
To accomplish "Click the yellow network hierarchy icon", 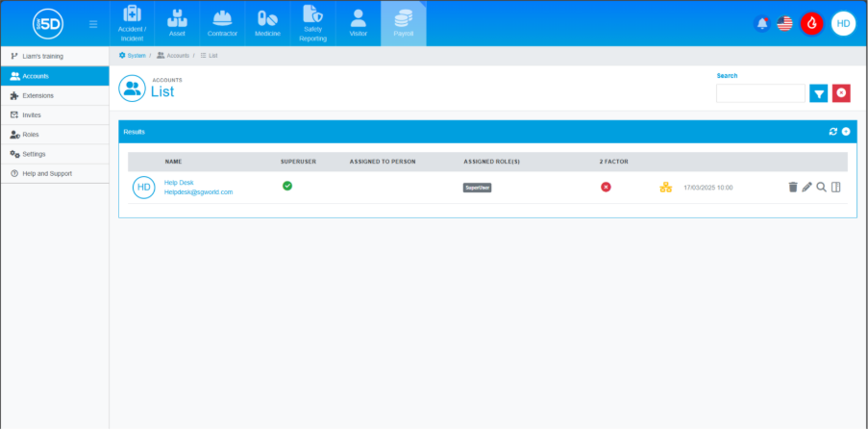I will pyautogui.click(x=666, y=188).
